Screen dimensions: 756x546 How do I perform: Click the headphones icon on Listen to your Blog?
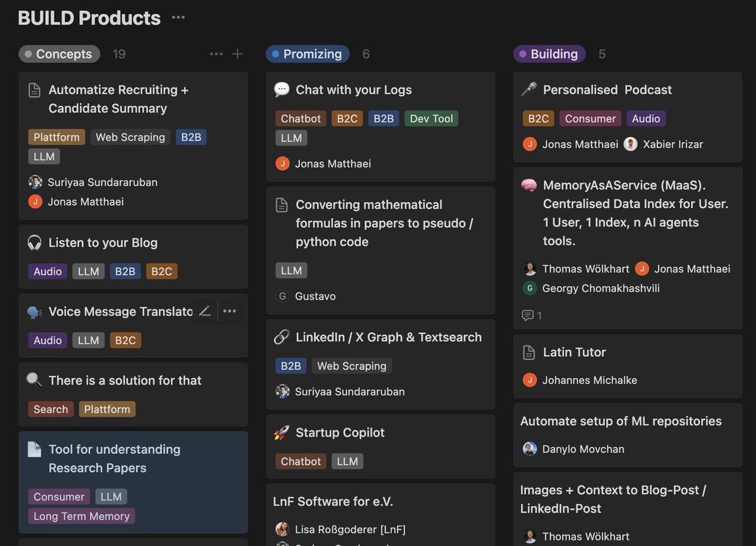(x=33, y=243)
